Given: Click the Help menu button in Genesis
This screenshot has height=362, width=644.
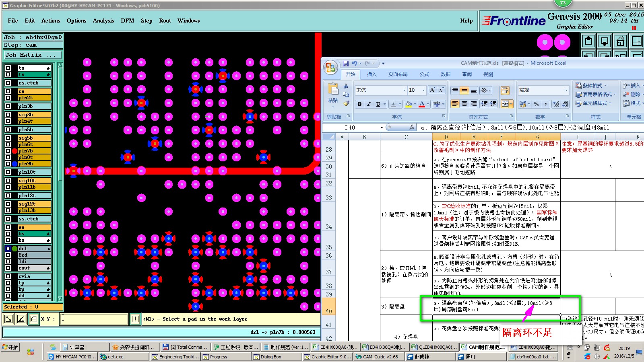Looking at the screenshot, I should click(x=466, y=21).
